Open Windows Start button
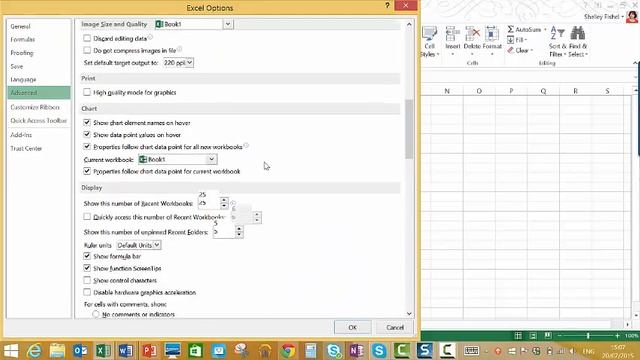Viewport: 640px width, 360px height. pos(11,351)
